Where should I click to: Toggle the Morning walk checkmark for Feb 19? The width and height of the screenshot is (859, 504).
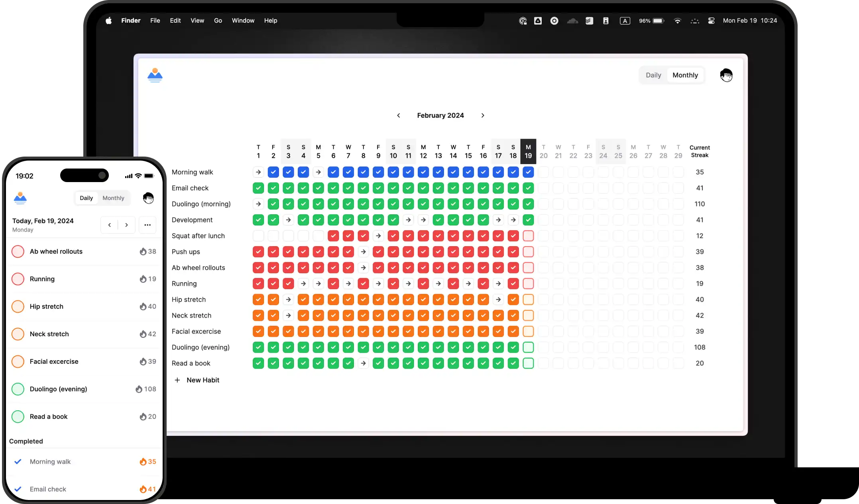(x=528, y=172)
